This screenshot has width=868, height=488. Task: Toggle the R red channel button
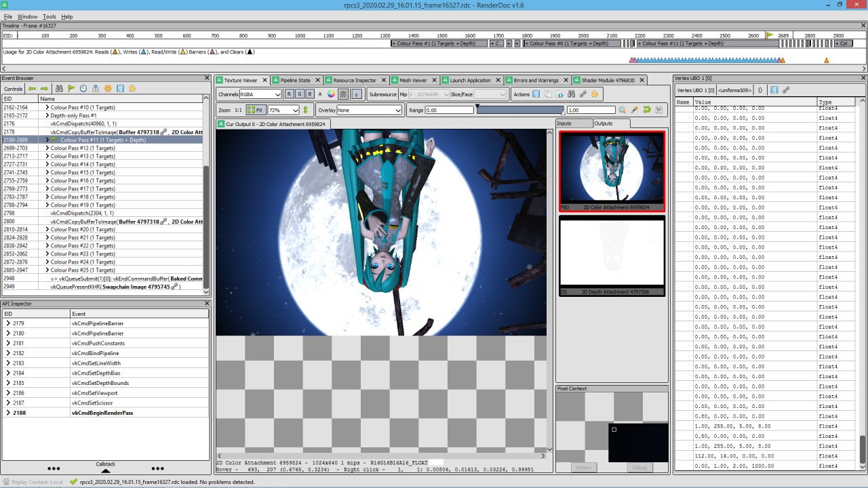point(289,94)
